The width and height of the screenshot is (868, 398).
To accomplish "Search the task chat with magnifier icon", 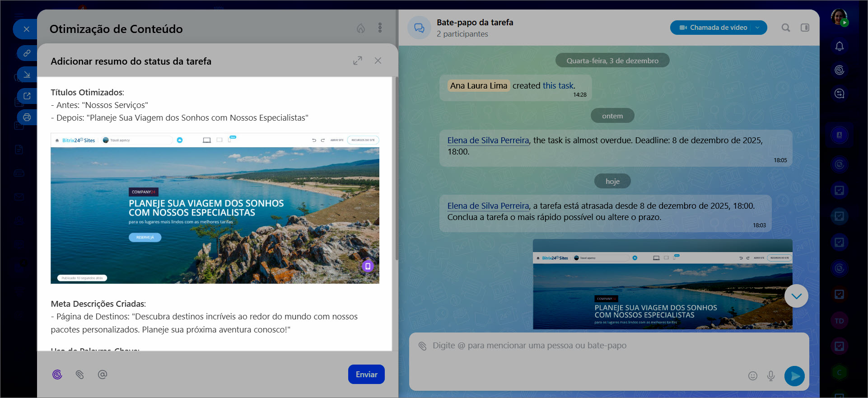I will (786, 28).
